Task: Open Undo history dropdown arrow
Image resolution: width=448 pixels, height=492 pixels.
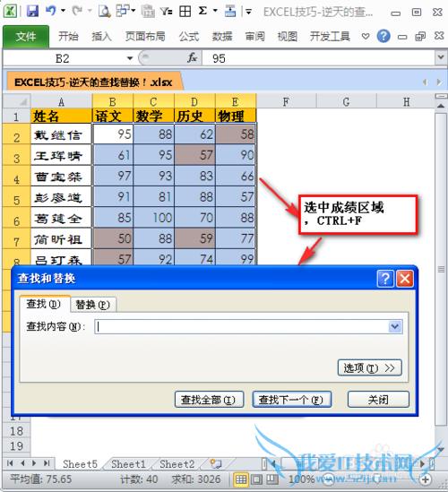Action: 63,11
